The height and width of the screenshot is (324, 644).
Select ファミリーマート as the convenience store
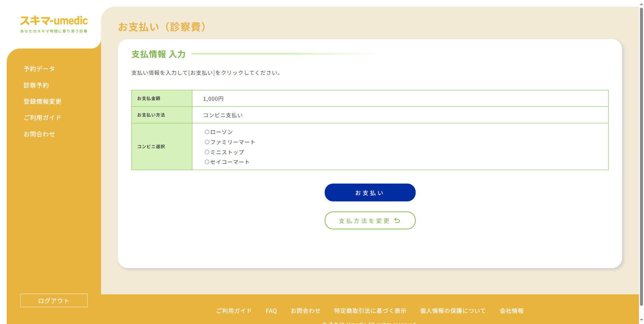[207, 142]
